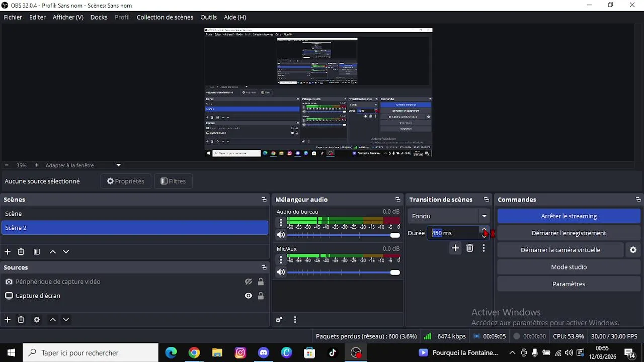Add a new source with plus icon
Image resolution: width=644 pixels, height=362 pixels.
pyautogui.click(x=8, y=320)
